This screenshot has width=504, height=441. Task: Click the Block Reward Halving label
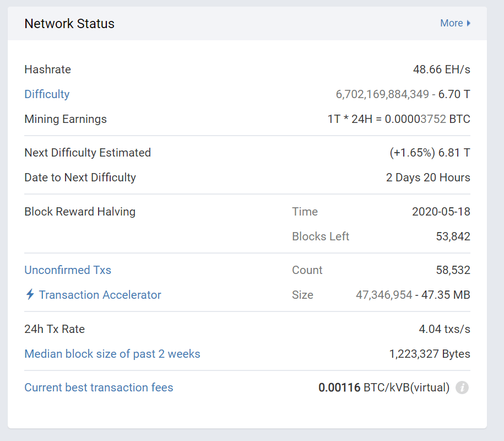[x=80, y=212]
